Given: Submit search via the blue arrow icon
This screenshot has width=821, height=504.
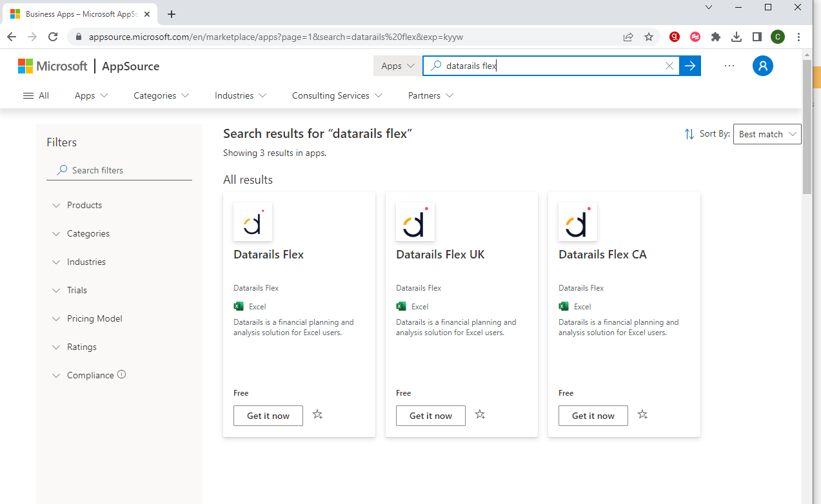Looking at the screenshot, I should pos(690,65).
